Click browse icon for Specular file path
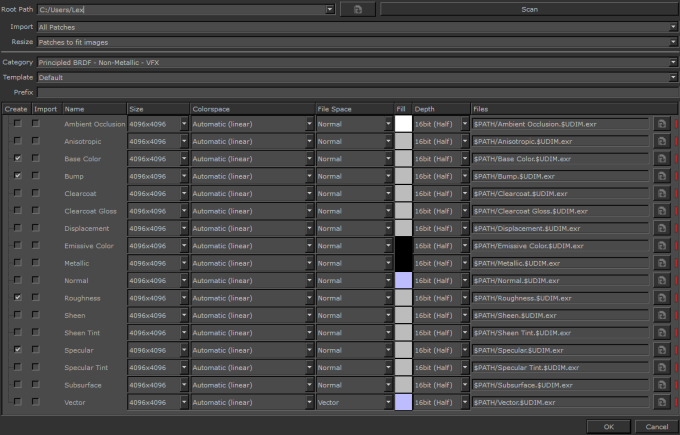Screen dimensions: 680x435 click(662, 350)
